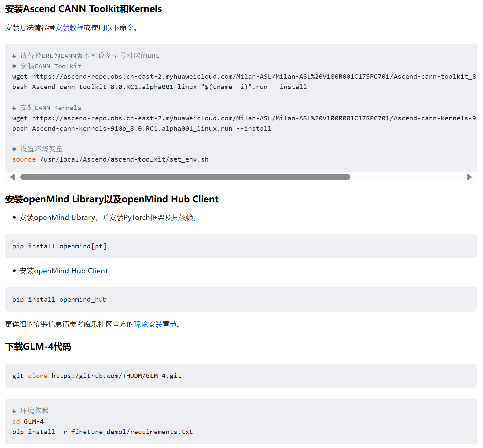Click the cd GLM-4 command line
The height and width of the screenshot is (448, 483).
(28, 422)
